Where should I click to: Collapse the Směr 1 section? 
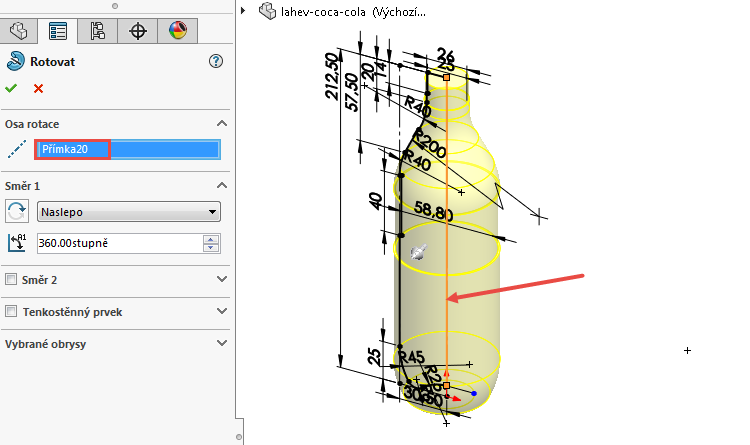pyautogui.click(x=221, y=185)
